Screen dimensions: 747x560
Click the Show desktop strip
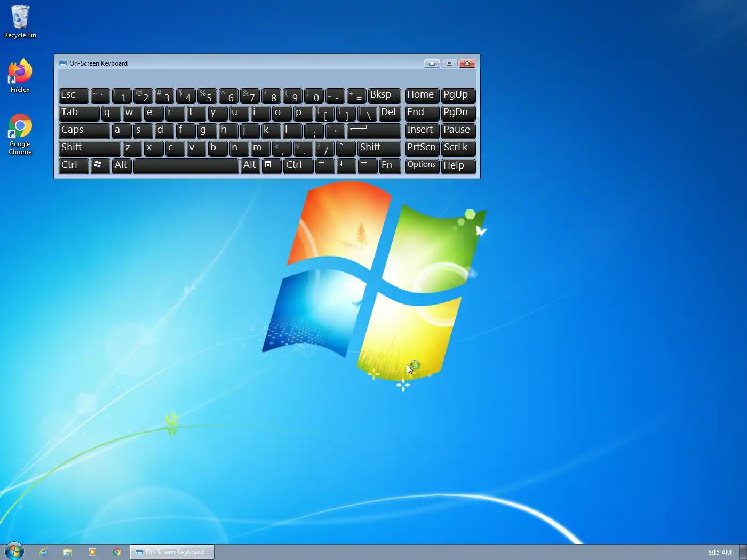click(x=743, y=552)
